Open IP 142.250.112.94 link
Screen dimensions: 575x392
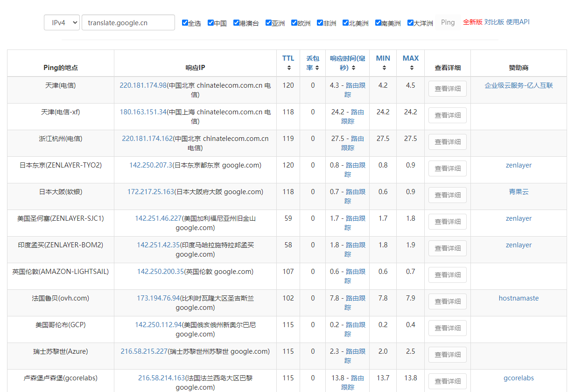click(158, 325)
